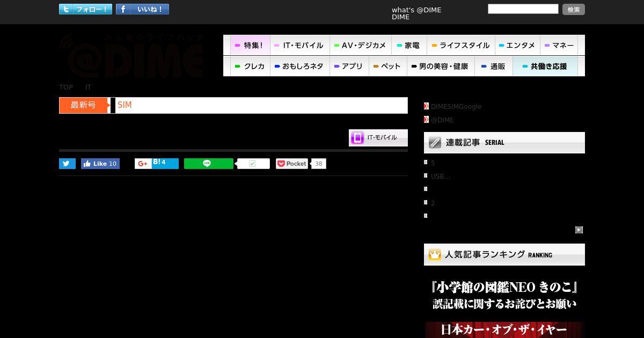Click the Hatena B! bookmark button

[165, 164]
